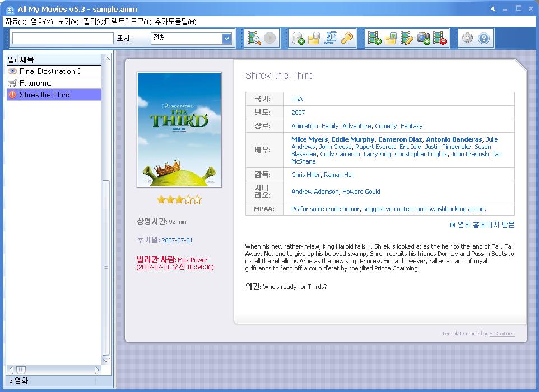
Task: Click the delete movie filmstrip icon
Action: point(440,38)
